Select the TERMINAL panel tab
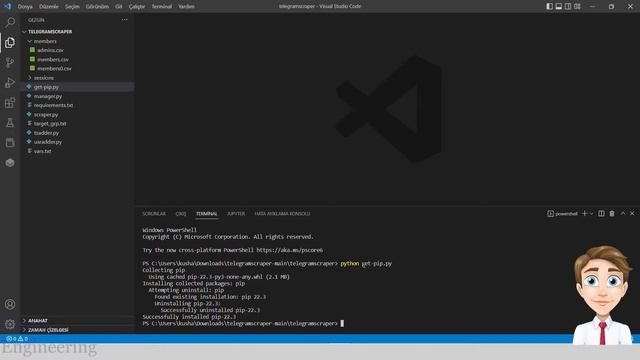The image size is (640, 360). [x=207, y=213]
